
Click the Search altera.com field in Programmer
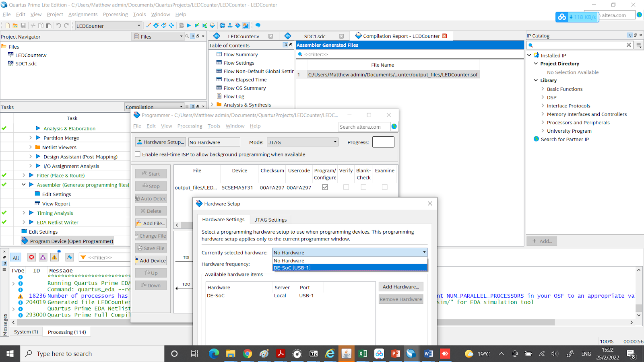pos(364,127)
